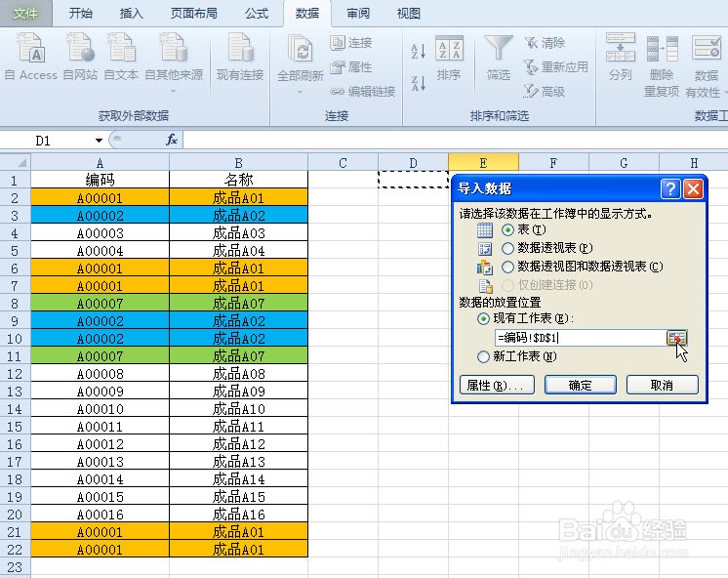Select column C header
The image size is (728, 578).
343,163
